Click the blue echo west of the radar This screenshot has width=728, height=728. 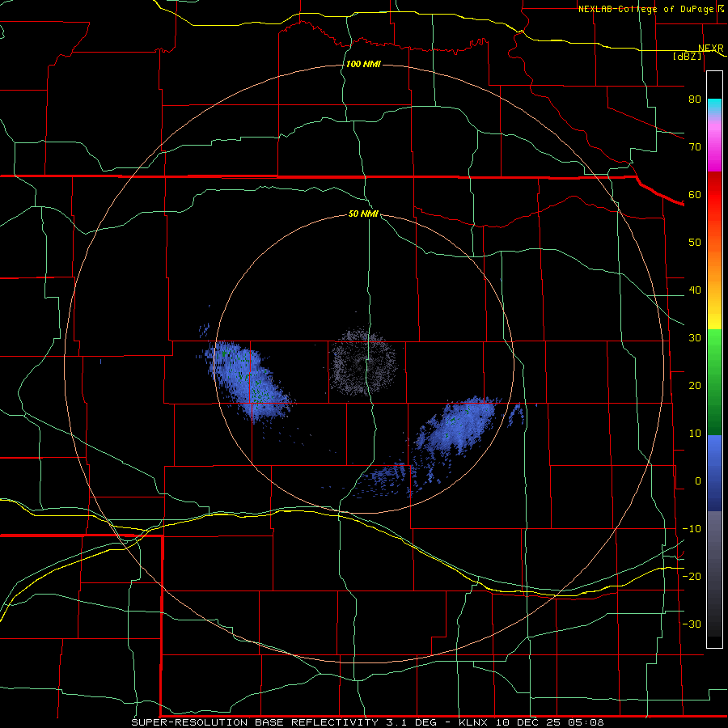[x=248, y=381]
